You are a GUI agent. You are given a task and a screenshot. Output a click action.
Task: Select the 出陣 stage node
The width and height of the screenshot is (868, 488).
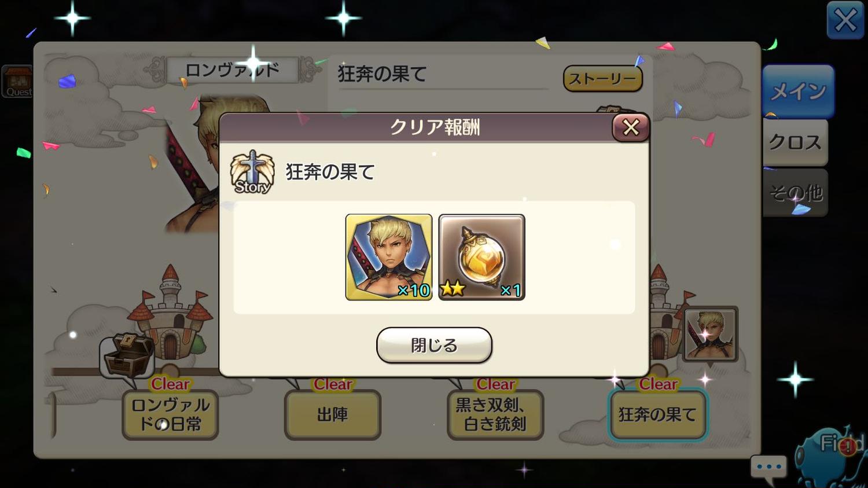(x=333, y=414)
